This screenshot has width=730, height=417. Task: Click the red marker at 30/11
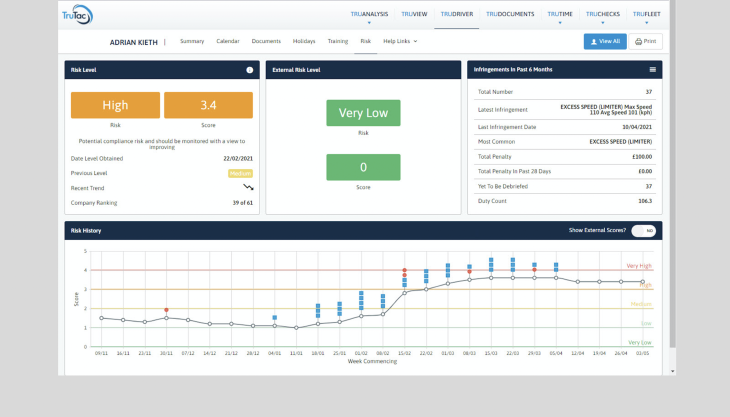(x=166, y=310)
